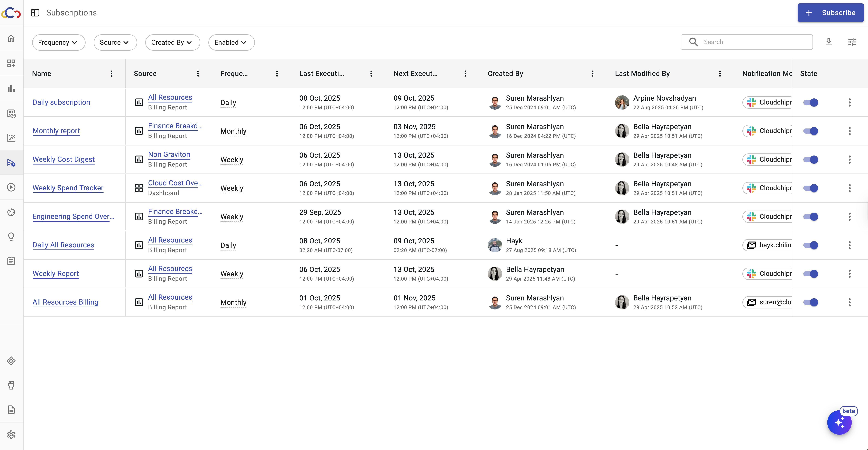
Task: Click the home icon in the sidebar
Action: pyautogui.click(x=11, y=38)
